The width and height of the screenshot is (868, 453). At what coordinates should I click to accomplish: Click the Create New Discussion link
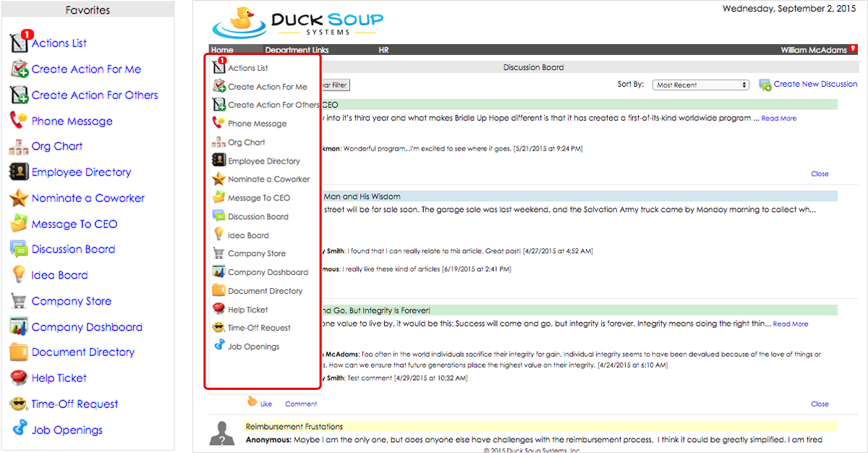coord(815,84)
